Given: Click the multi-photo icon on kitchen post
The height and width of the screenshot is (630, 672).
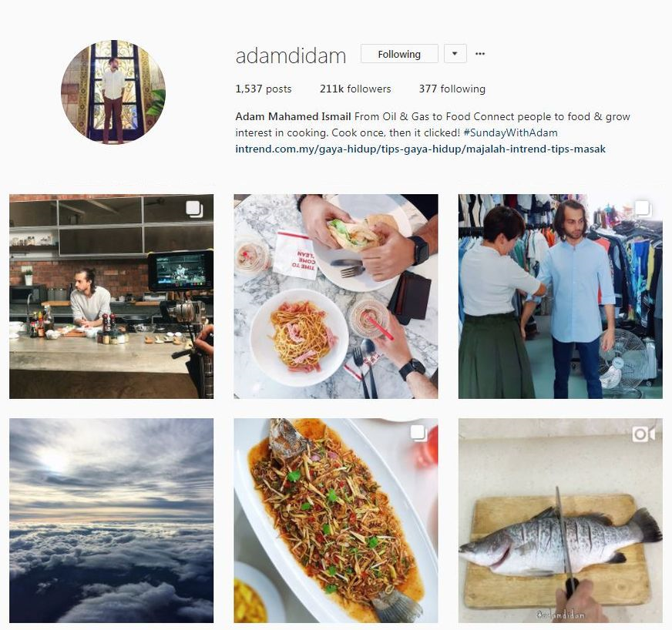Looking at the screenshot, I should [194, 209].
